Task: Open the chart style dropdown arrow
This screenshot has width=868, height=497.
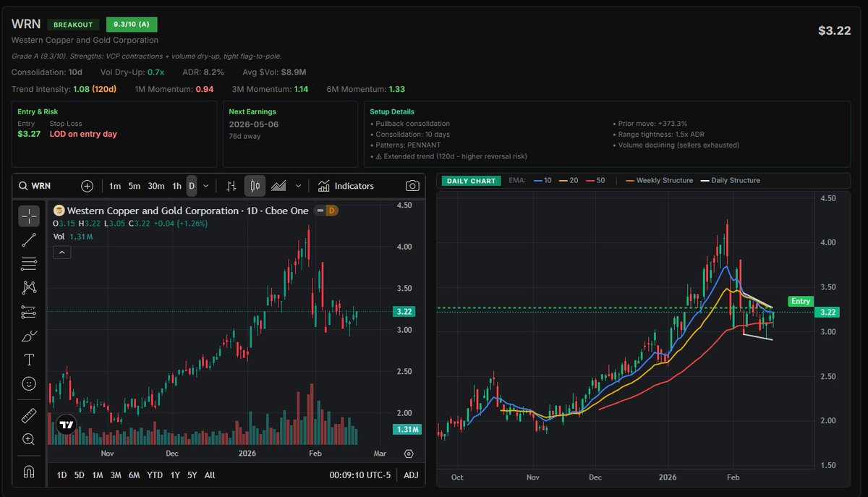Action: pos(299,186)
